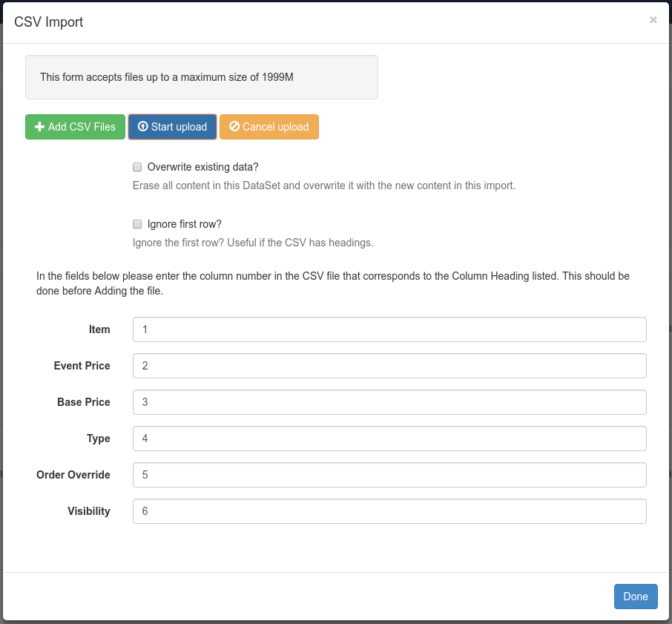Screen dimensions: 672x624
Task: Click the Start upload button
Action: pos(172,127)
